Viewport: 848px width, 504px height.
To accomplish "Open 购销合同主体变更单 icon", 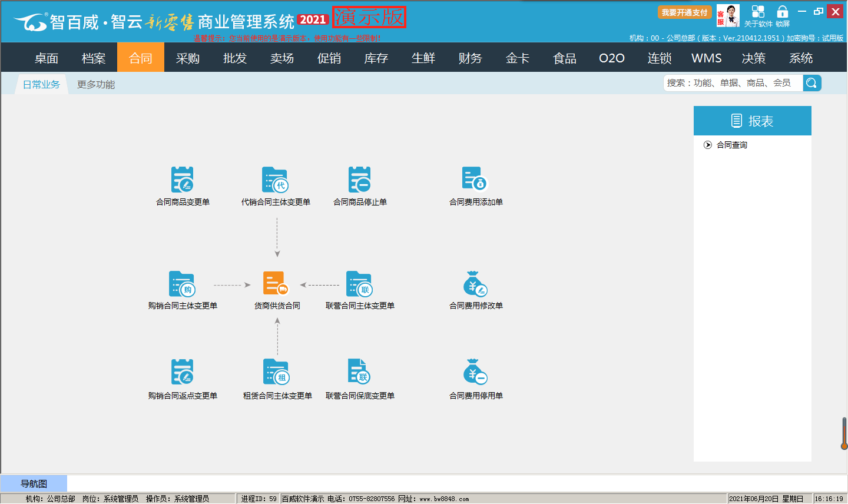I will pyautogui.click(x=182, y=283).
